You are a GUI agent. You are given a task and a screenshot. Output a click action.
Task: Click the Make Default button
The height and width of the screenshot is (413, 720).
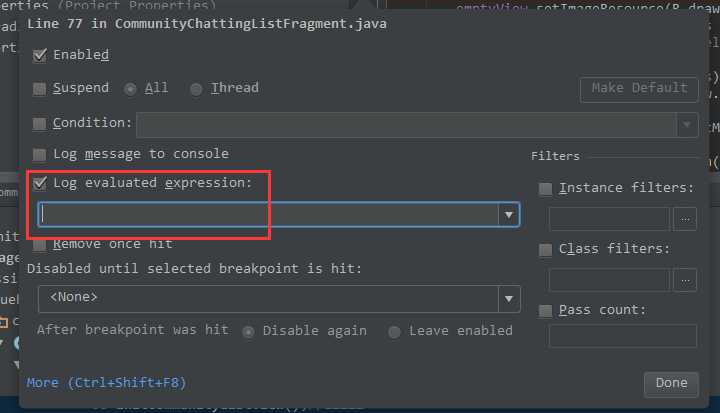(x=639, y=89)
